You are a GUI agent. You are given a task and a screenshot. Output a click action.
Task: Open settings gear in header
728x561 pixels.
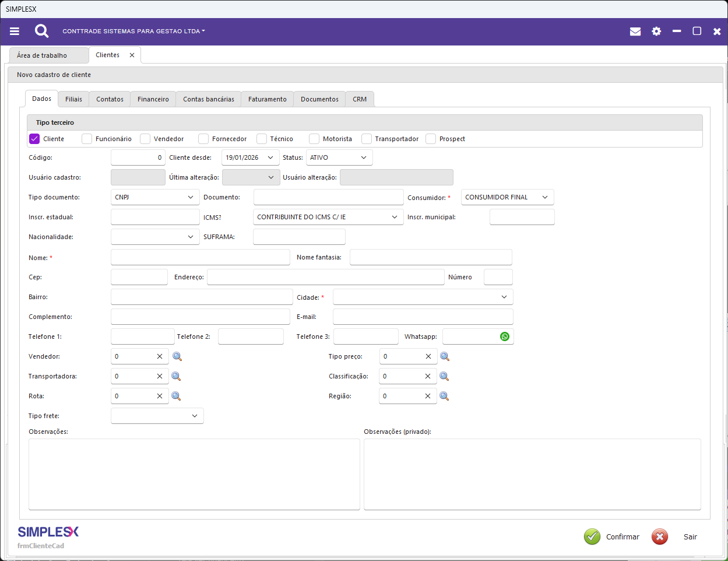[656, 31]
